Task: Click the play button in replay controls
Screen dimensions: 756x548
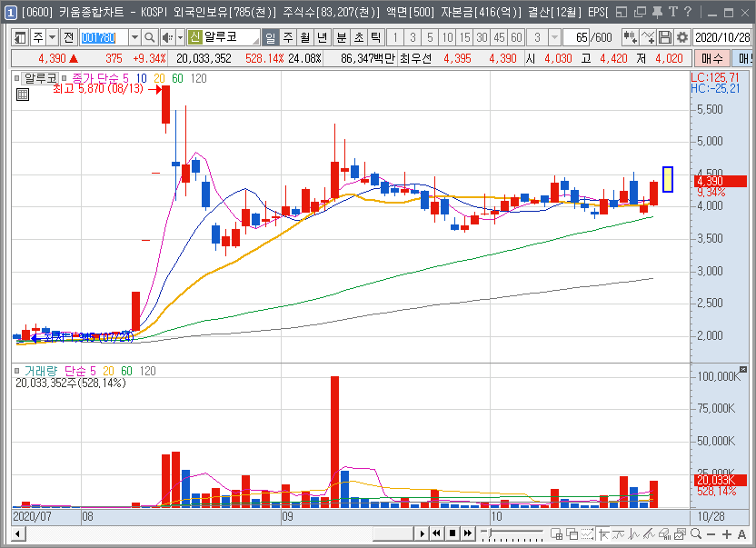Action: click(x=422, y=533)
